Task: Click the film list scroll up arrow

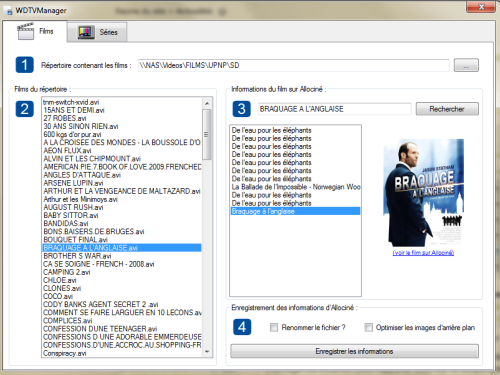Action: click(207, 103)
